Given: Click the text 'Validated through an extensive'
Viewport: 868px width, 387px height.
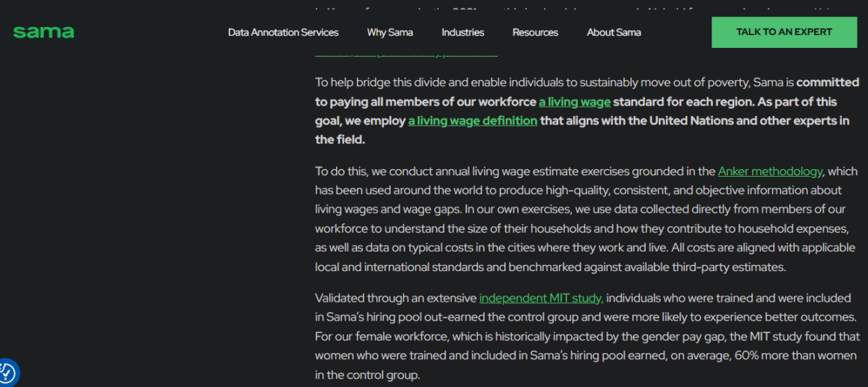Looking at the screenshot, I should pos(396,298).
